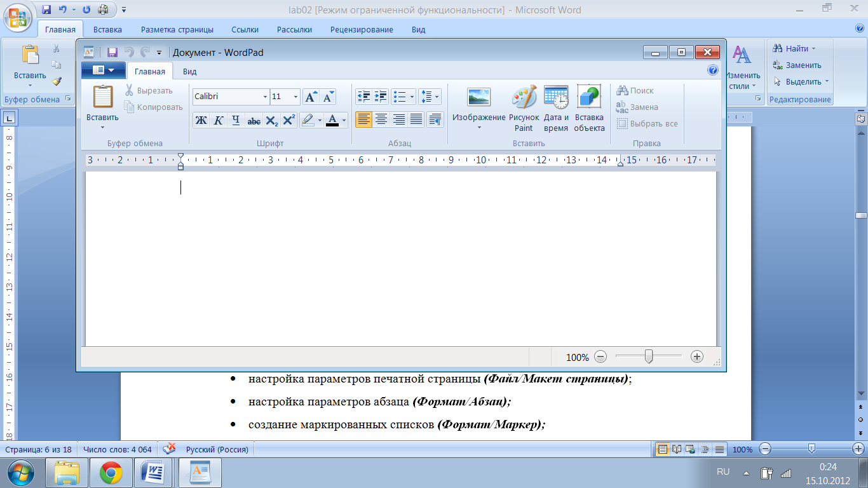Toggle Strikethrough (abc) formatting in WordPad
The height and width of the screenshot is (488, 868).
254,120
